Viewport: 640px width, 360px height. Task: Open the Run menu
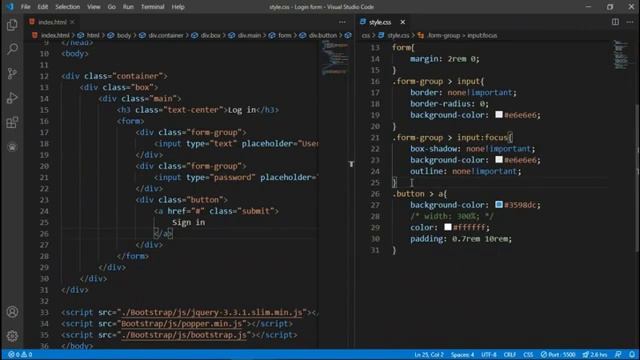[128, 7]
